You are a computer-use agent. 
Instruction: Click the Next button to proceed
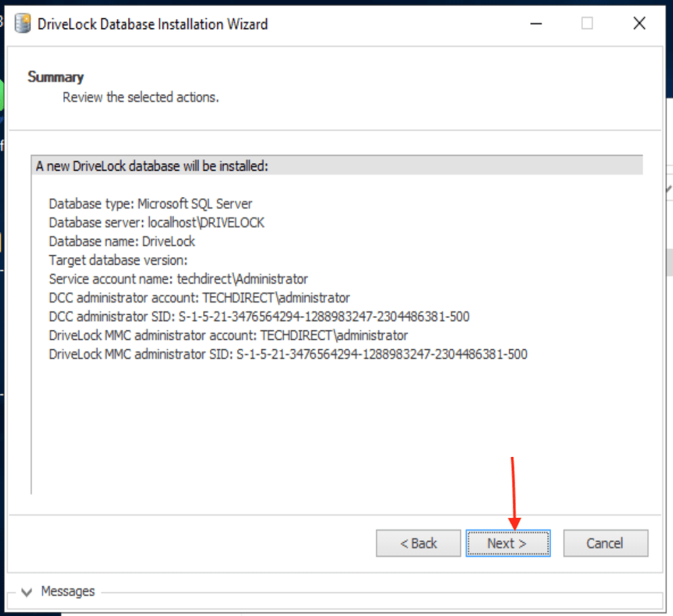coord(508,543)
